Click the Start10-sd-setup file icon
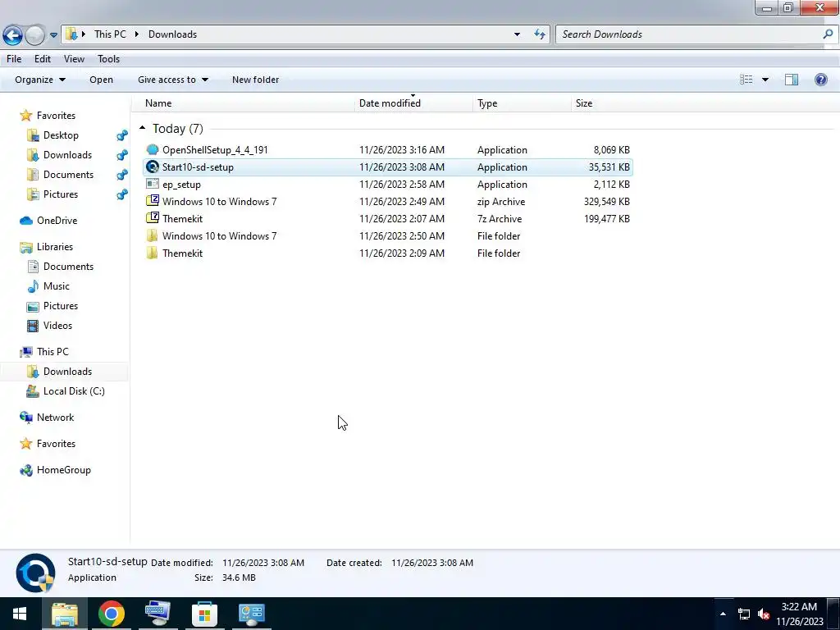 pyautogui.click(x=153, y=167)
